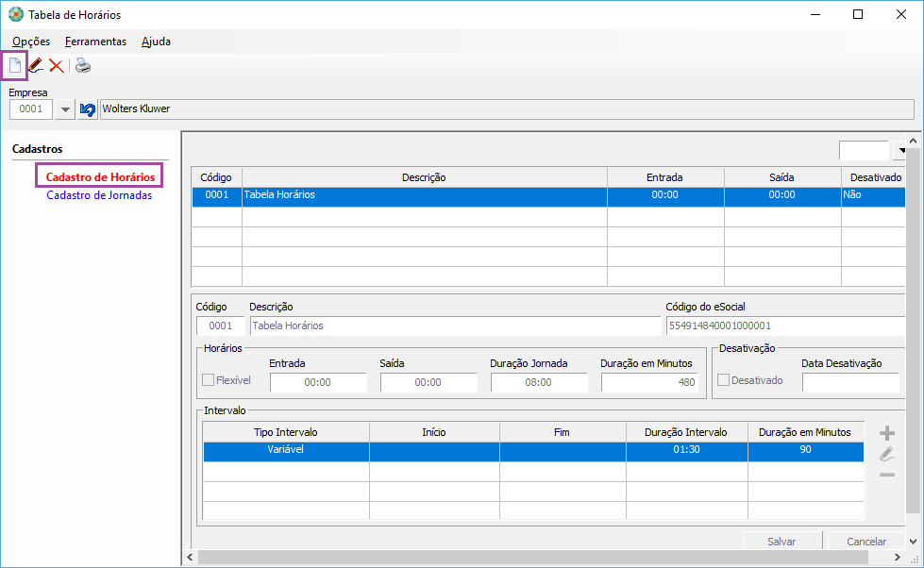The image size is (924, 568).
Task: Click the Código do eSocial field
Action: (785, 326)
